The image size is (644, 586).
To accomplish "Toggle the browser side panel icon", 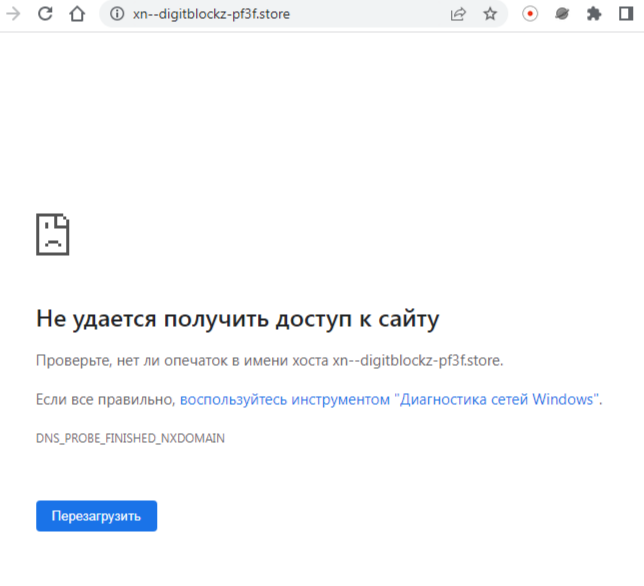I will point(626,14).
